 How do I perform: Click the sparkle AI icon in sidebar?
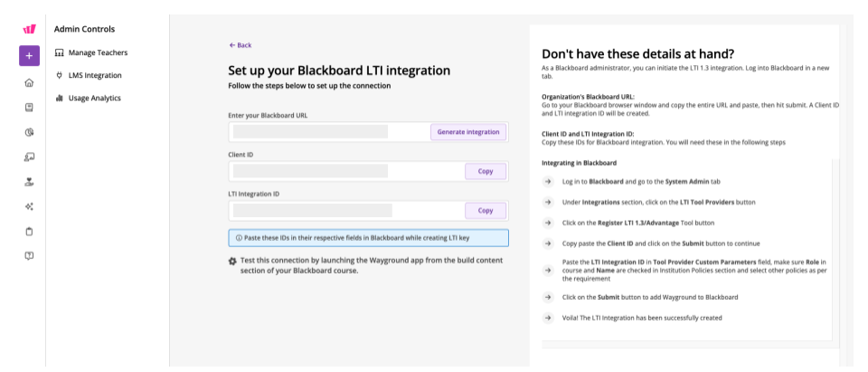[29, 206]
